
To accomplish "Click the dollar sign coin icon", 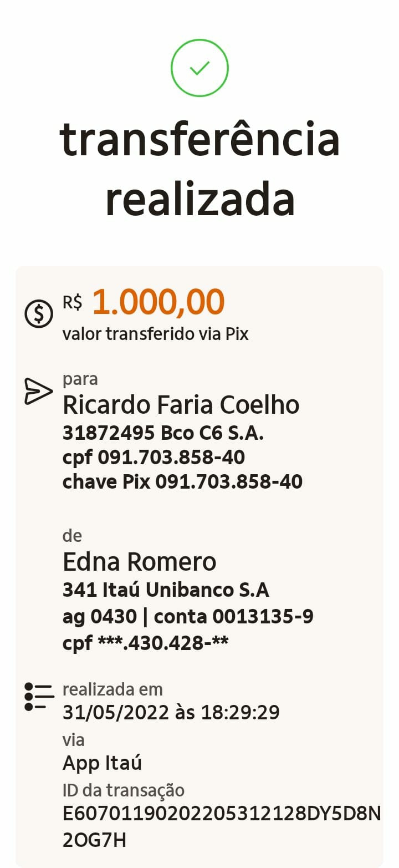I will pos(39,313).
